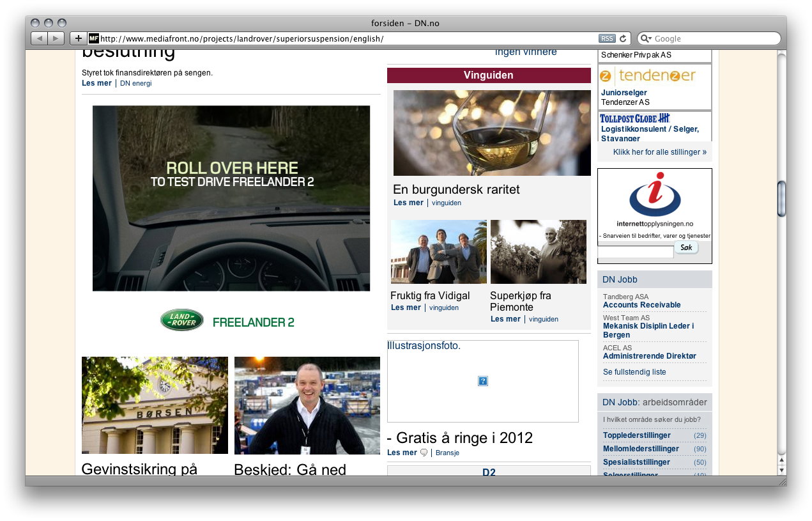Open 'Illustrasjonsfoto.' link
Viewport: 812px width, 521px height.
coord(424,346)
